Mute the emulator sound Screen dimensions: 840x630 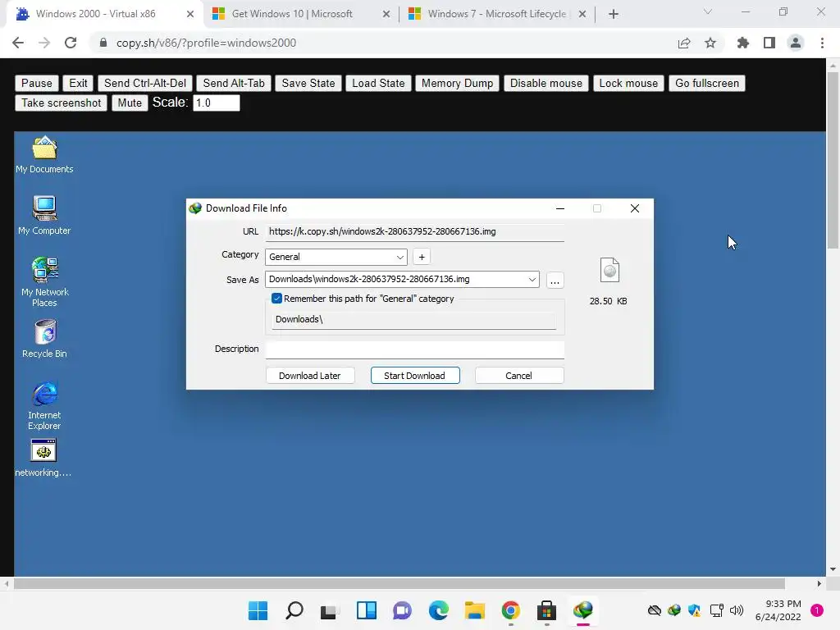pyautogui.click(x=130, y=103)
